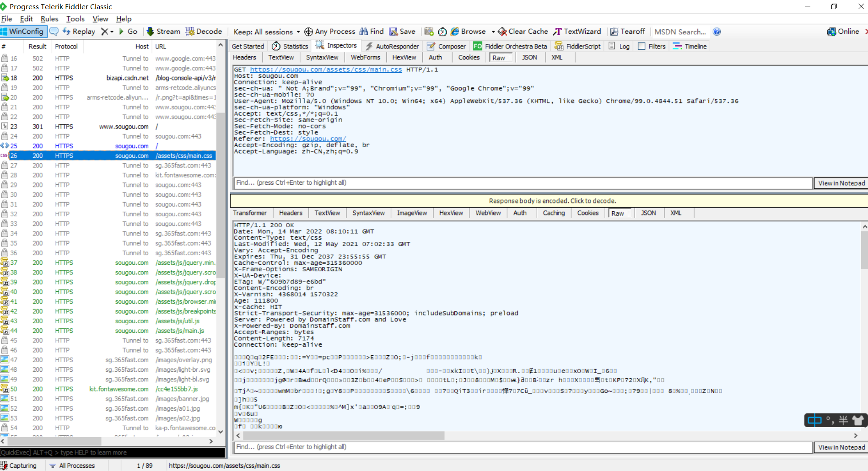Select response ImageView tab
868x471 pixels.
click(412, 213)
